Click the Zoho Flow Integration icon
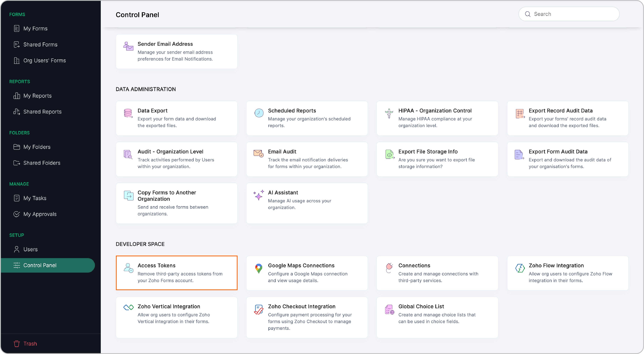 tap(520, 268)
